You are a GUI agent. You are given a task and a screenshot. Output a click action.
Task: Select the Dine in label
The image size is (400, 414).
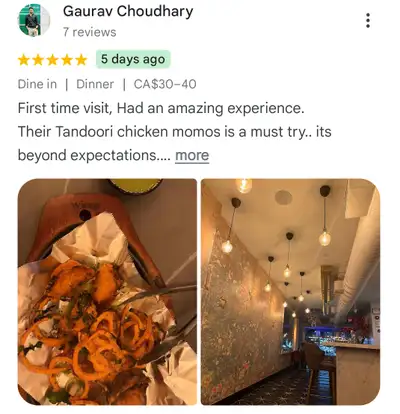37,84
